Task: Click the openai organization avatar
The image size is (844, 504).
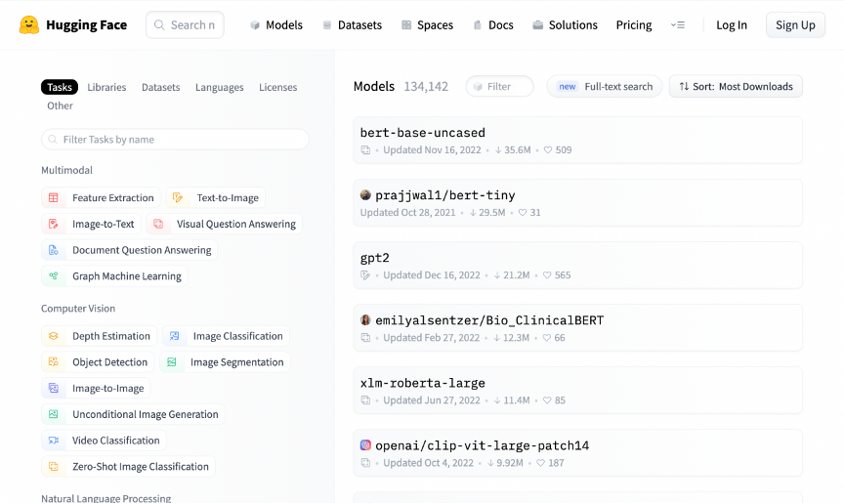Action: click(365, 445)
